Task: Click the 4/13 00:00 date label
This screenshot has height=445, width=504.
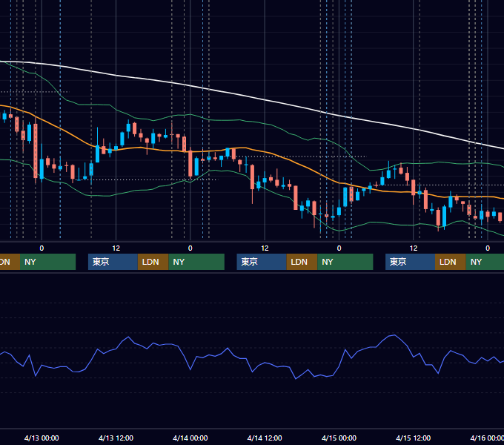Action: tap(42, 438)
